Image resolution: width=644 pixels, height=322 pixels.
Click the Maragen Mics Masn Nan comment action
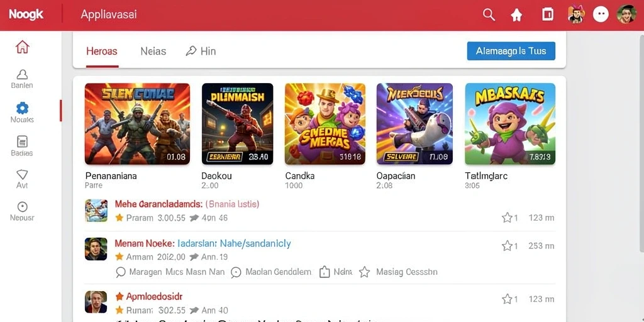pyautogui.click(x=170, y=272)
